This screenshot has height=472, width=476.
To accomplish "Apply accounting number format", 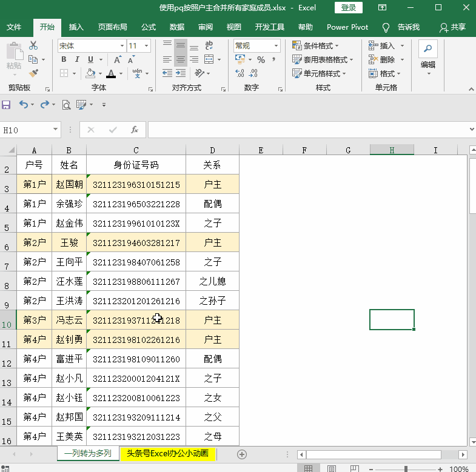I will click(x=240, y=59).
